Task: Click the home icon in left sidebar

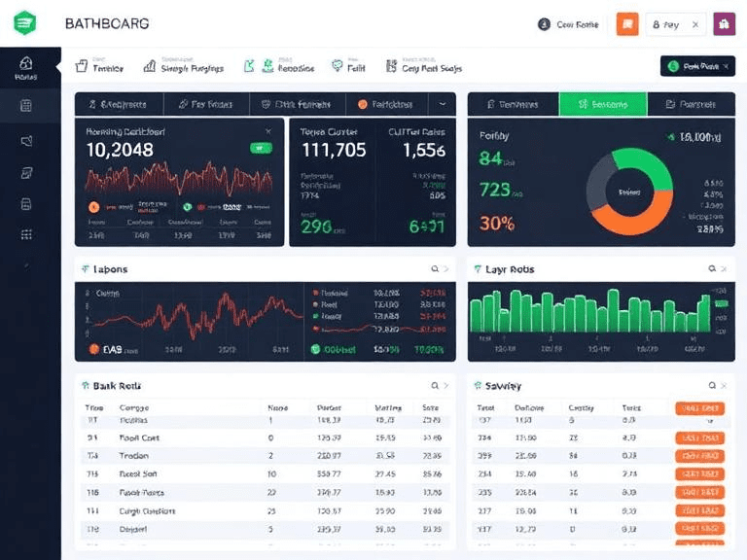Action: pyautogui.click(x=26, y=64)
